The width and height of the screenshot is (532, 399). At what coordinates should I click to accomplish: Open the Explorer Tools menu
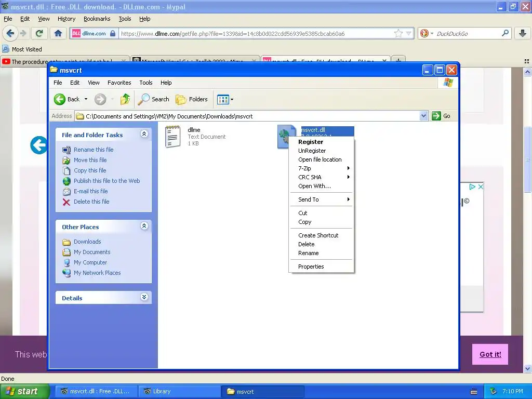coord(146,83)
